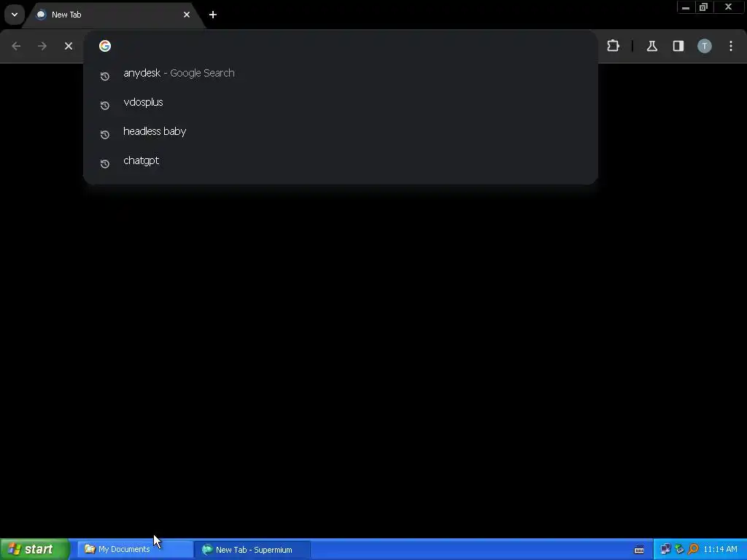The image size is (747, 560).
Task: Select the New Tab browser tab
Action: pos(113,15)
